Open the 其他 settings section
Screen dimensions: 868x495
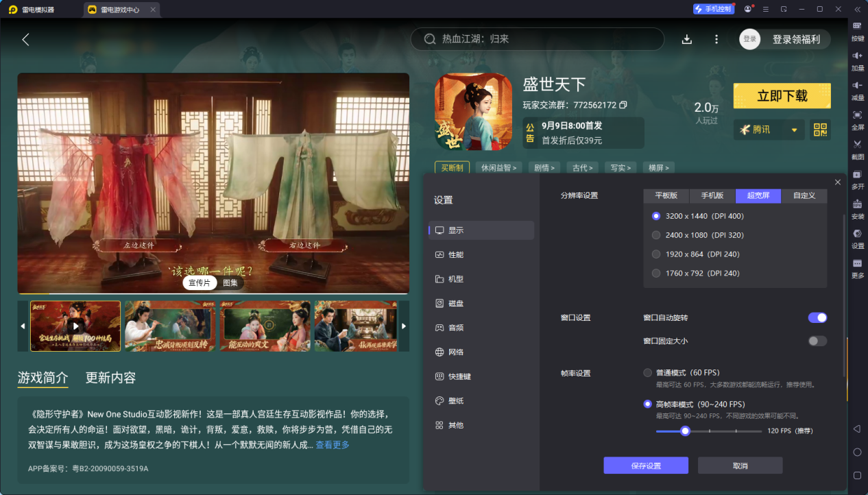pyautogui.click(x=481, y=425)
